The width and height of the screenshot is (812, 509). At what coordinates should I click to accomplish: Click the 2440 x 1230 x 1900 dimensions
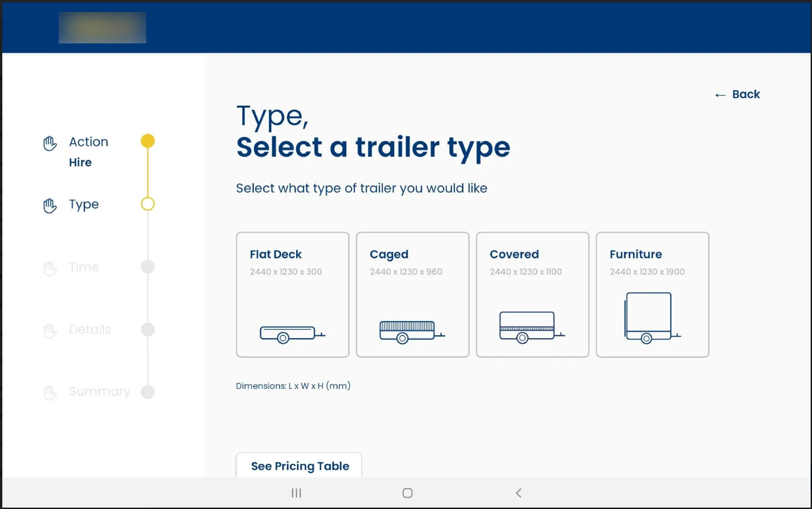(x=647, y=272)
